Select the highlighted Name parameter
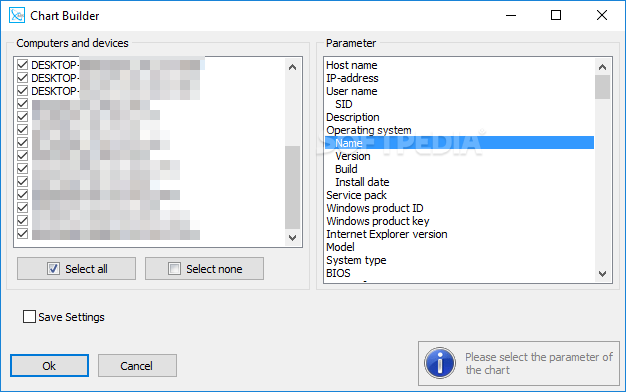The width and height of the screenshot is (626, 392). point(459,143)
